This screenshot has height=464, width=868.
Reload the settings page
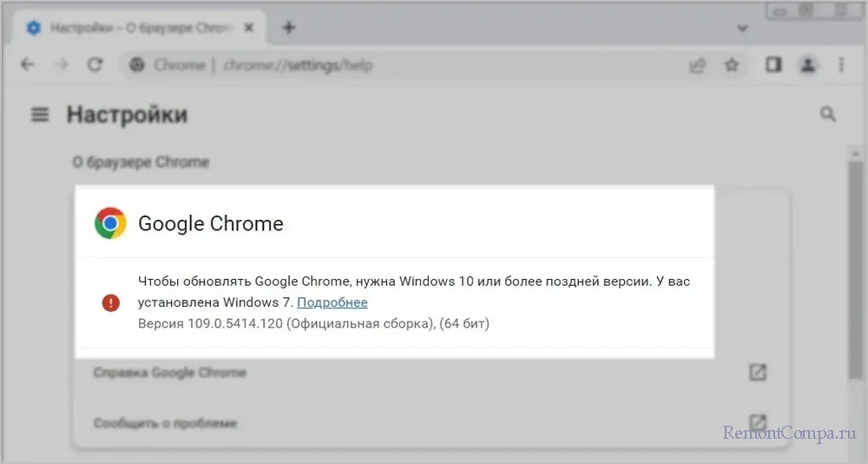[x=95, y=65]
